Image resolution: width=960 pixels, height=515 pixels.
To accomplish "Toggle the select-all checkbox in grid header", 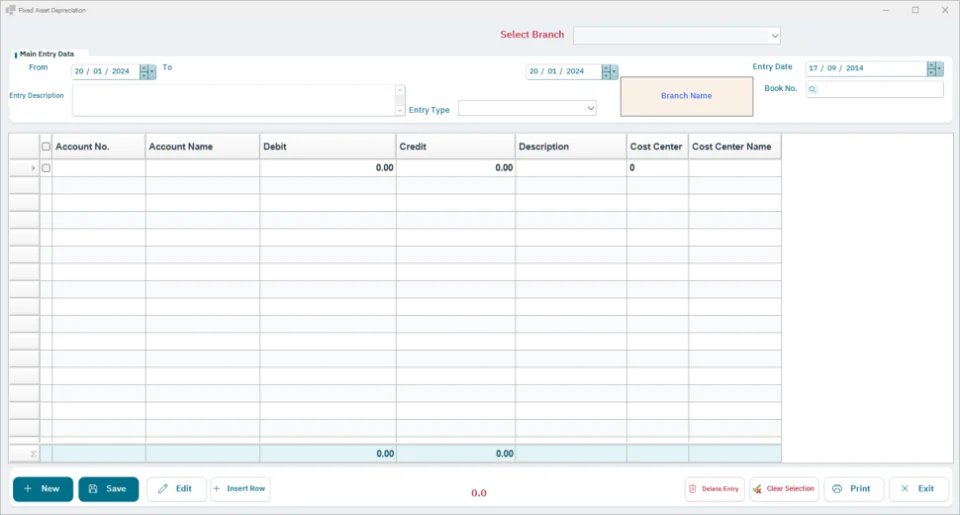I will pos(46,146).
